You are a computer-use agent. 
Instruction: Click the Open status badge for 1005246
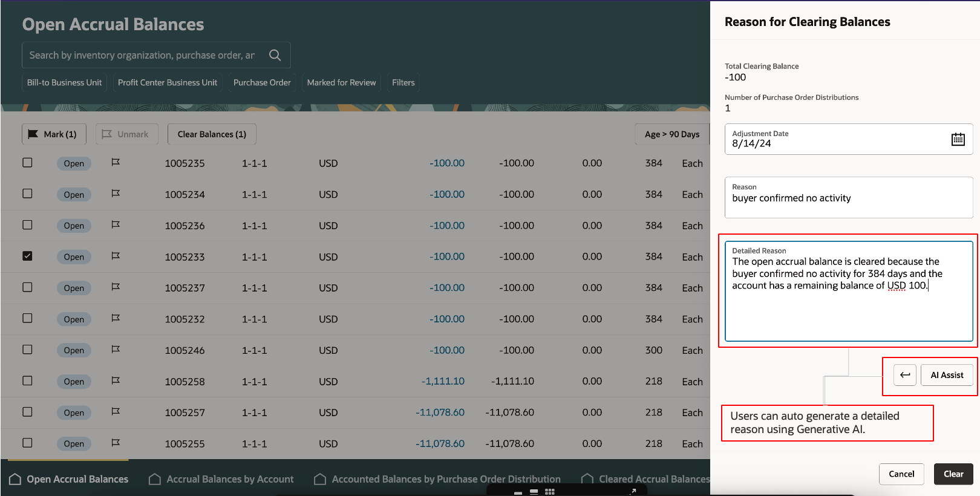74,350
